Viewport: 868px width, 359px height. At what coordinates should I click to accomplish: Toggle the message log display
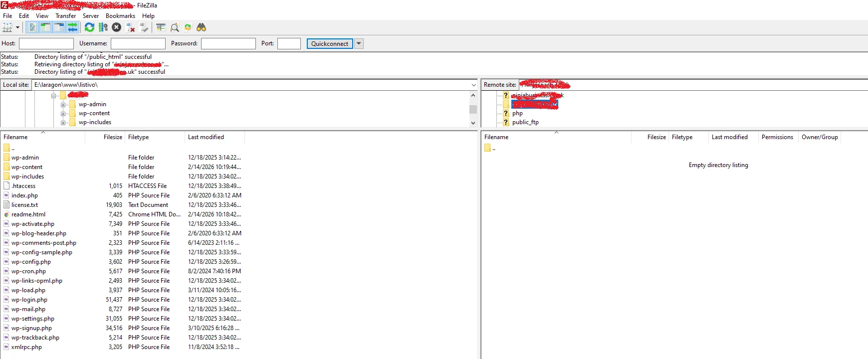32,27
